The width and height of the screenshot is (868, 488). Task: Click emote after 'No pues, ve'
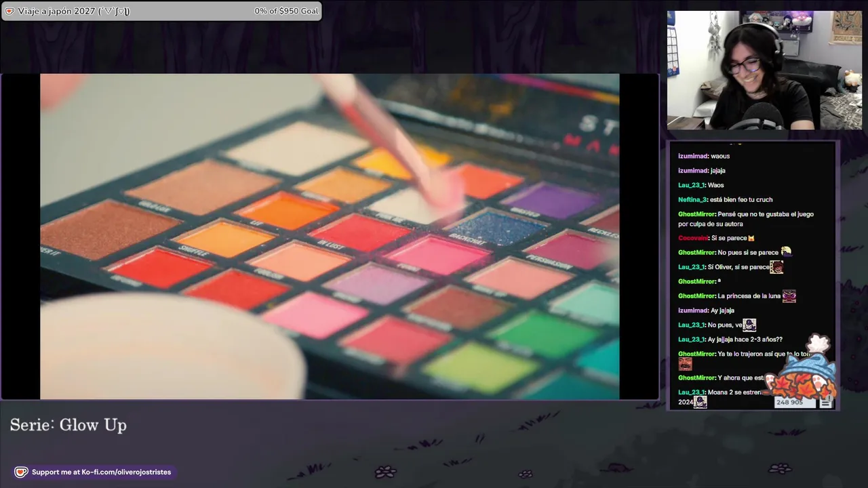pos(749,325)
